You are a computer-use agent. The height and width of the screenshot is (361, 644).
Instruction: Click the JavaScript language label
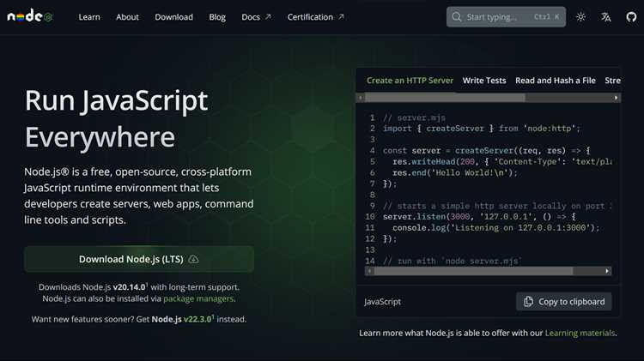382,302
